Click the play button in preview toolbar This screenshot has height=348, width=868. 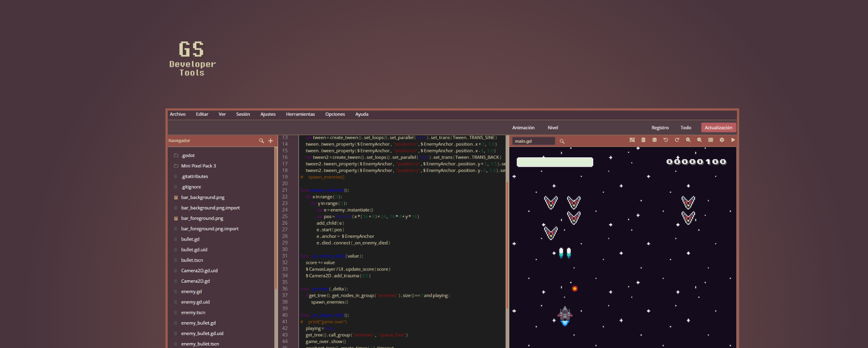(x=733, y=140)
